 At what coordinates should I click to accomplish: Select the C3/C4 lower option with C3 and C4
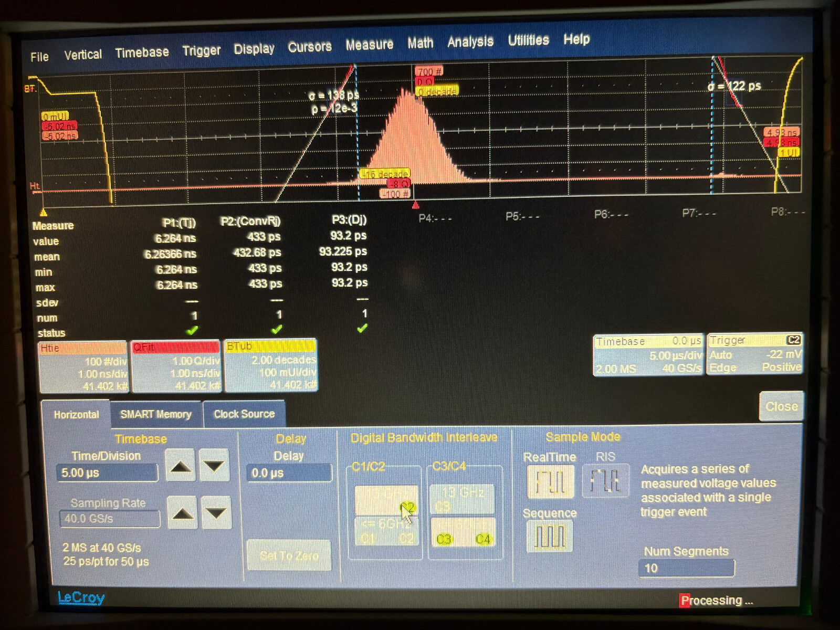pos(463,531)
